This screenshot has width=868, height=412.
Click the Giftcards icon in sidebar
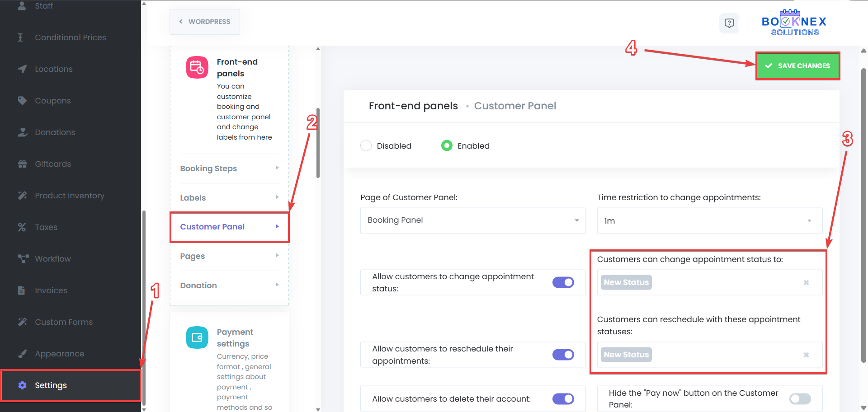(23, 164)
